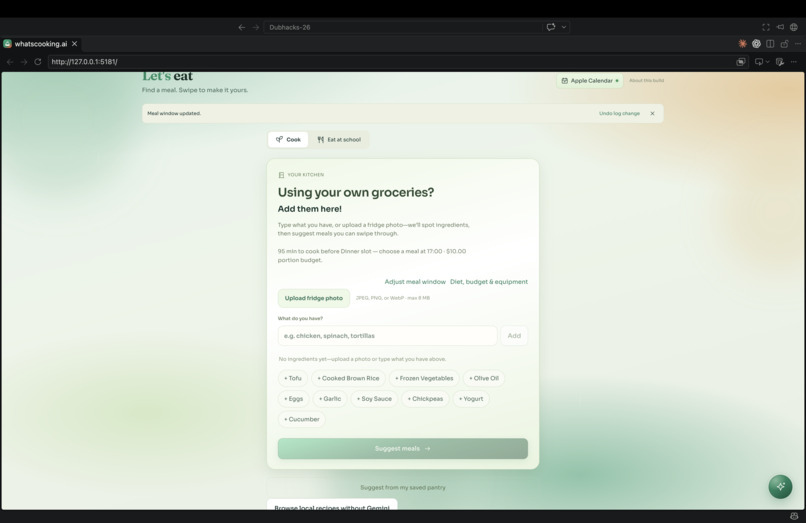
Task: Add Cooked Brown Rice chip
Action: (348, 378)
